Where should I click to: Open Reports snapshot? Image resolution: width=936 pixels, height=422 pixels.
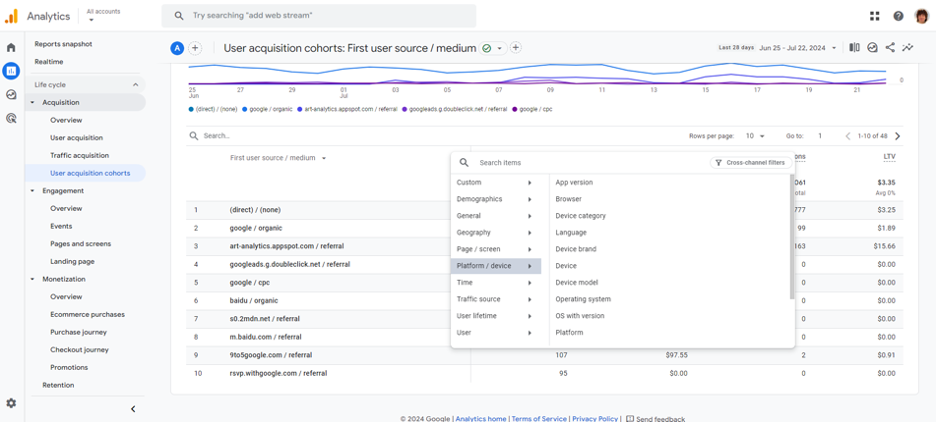tap(63, 44)
